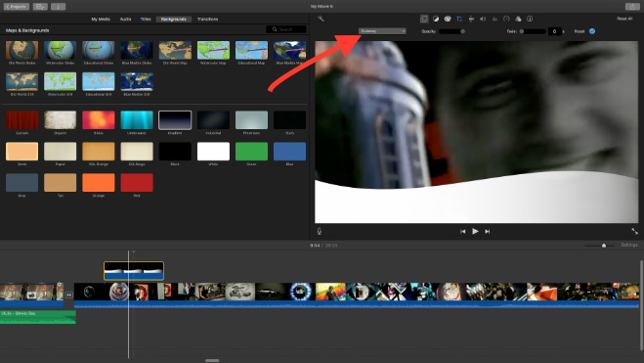Select the Industrial background thumbnail
644x363 pixels.
click(213, 120)
